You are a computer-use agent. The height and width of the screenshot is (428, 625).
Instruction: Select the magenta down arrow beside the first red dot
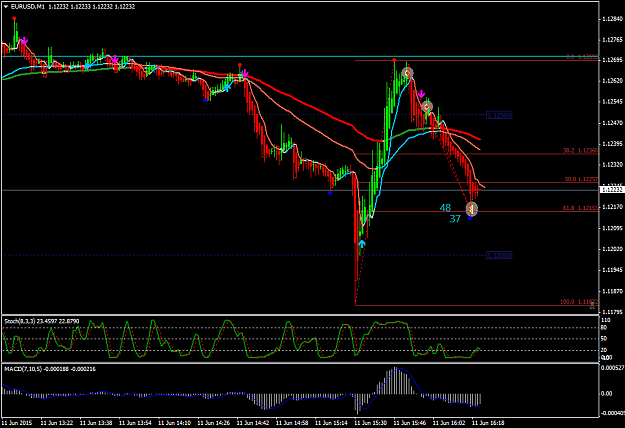(24, 41)
